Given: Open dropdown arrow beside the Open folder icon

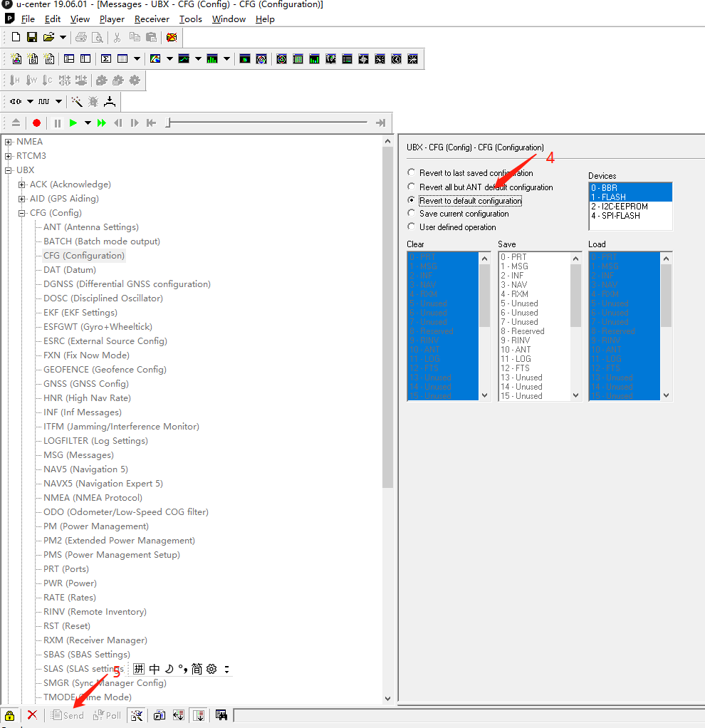Looking at the screenshot, I should pyautogui.click(x=63, y=37).
